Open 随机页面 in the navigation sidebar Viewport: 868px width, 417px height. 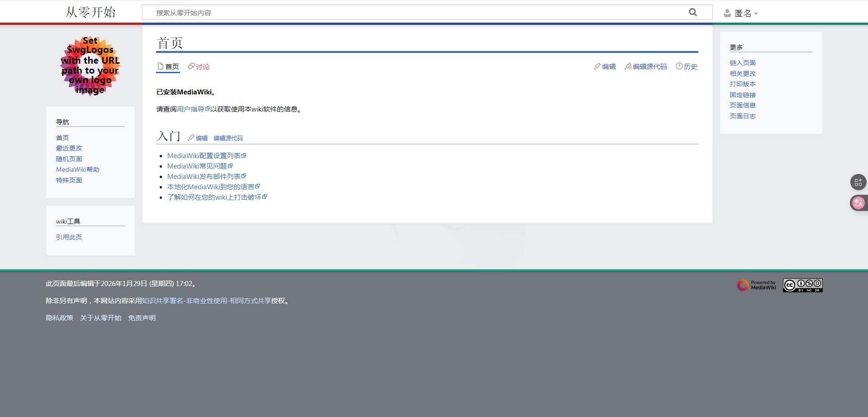click(69, 159)
